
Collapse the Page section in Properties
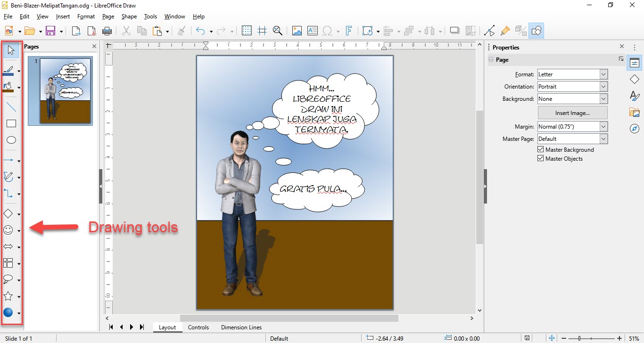pyautogui.click(x=491, y=60)
